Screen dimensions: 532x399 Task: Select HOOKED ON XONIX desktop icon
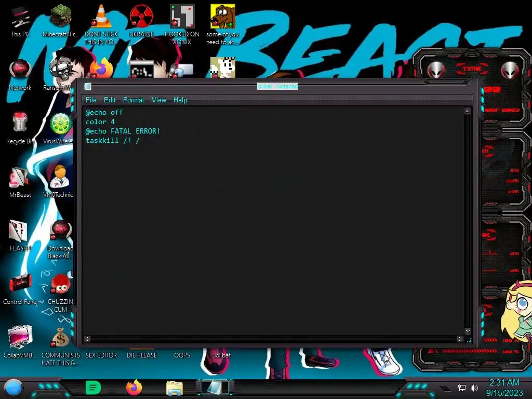tap(182, 24)
